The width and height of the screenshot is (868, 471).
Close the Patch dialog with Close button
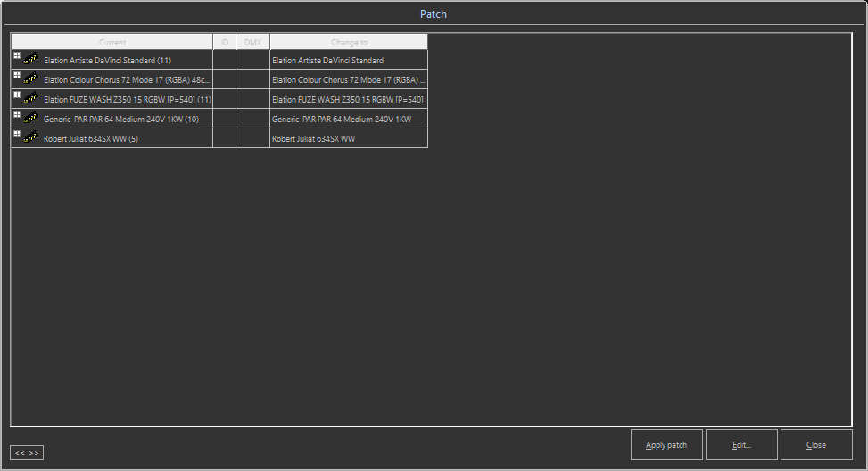(x=816, y=445)
